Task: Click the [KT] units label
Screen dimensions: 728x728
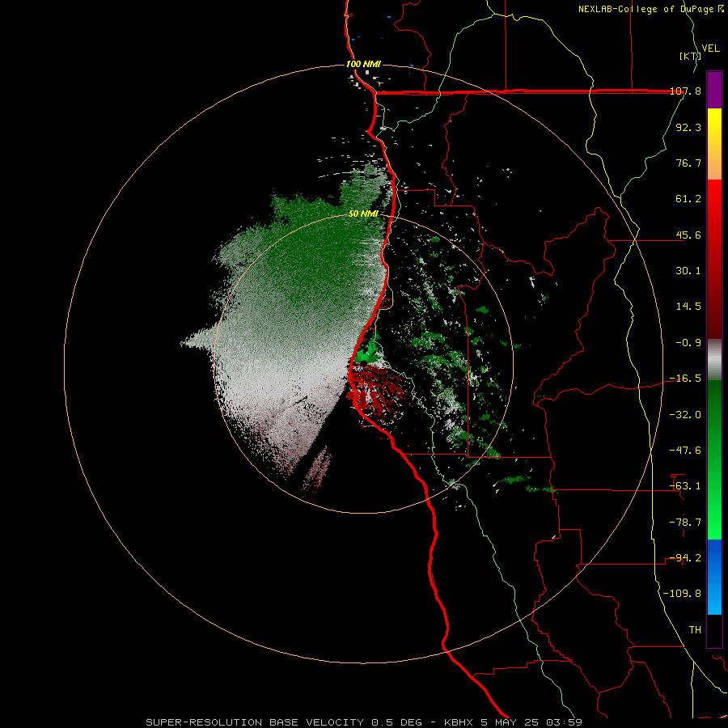Action: (690, 56)
